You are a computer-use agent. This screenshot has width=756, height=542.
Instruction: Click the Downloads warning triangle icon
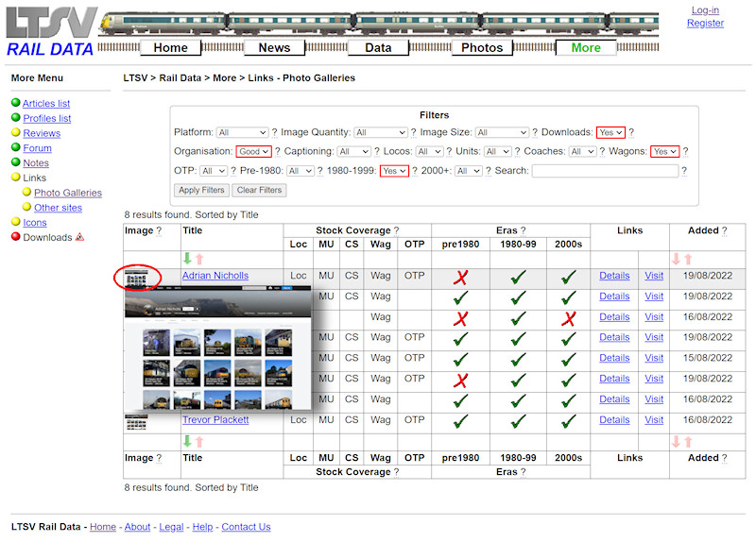79,237
